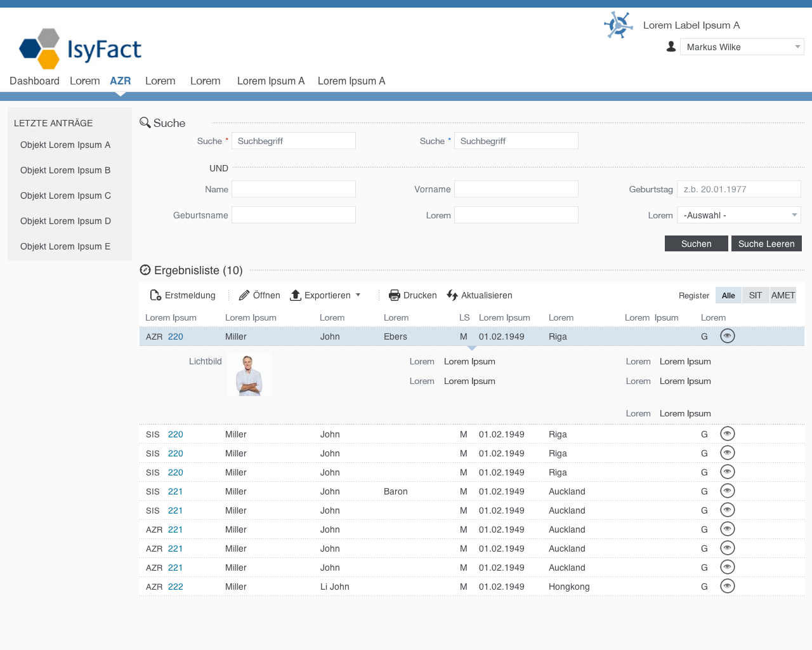Click the Drucken printer icon
Image resolution: width=812 pixels, height=650 pixels.
point(395,295)
